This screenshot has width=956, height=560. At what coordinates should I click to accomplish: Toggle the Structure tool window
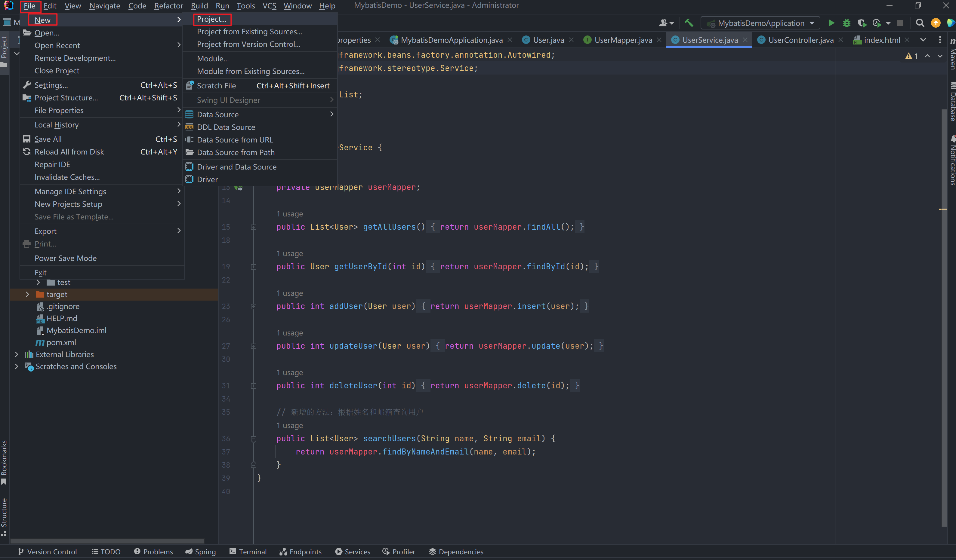pyautogui.click(x=5, y=516)
